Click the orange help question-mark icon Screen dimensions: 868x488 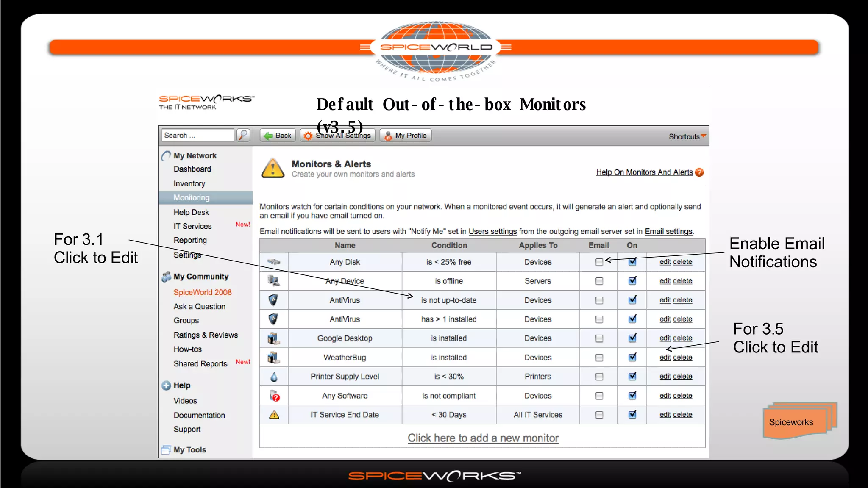tap(699, 172)
